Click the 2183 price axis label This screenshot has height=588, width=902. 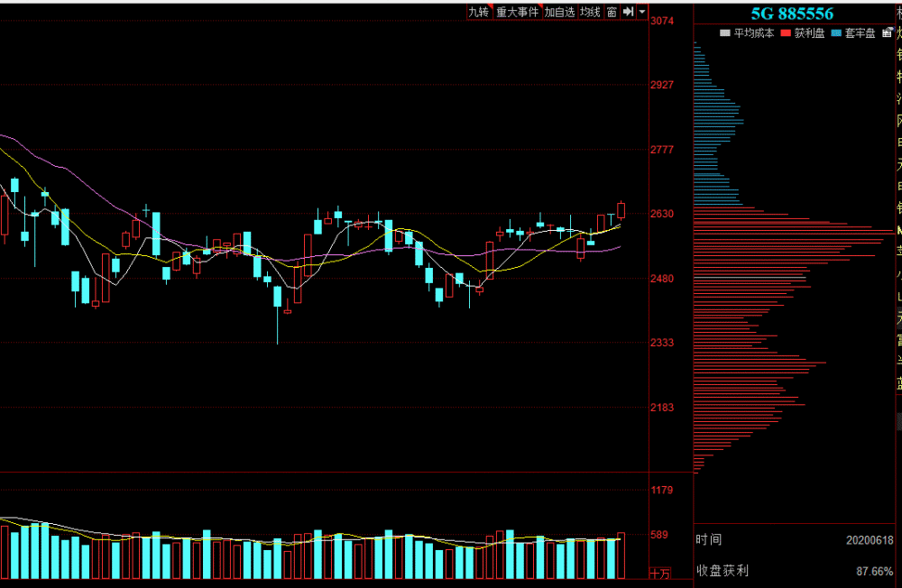click(x=662, y=408)
